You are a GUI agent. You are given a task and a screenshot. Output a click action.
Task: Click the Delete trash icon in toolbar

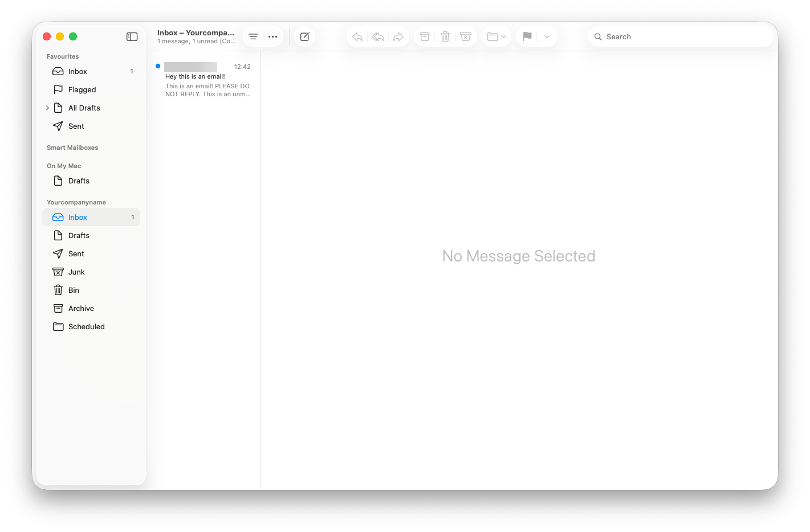point(445,36)
